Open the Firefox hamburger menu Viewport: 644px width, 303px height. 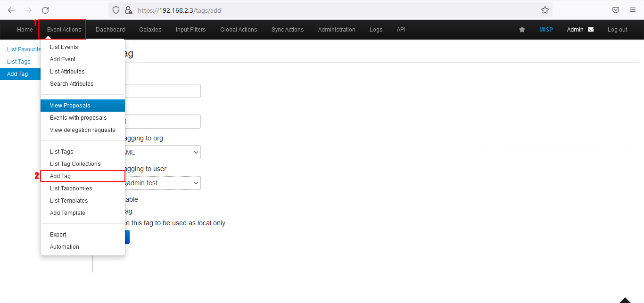click(x=633, y=10)
